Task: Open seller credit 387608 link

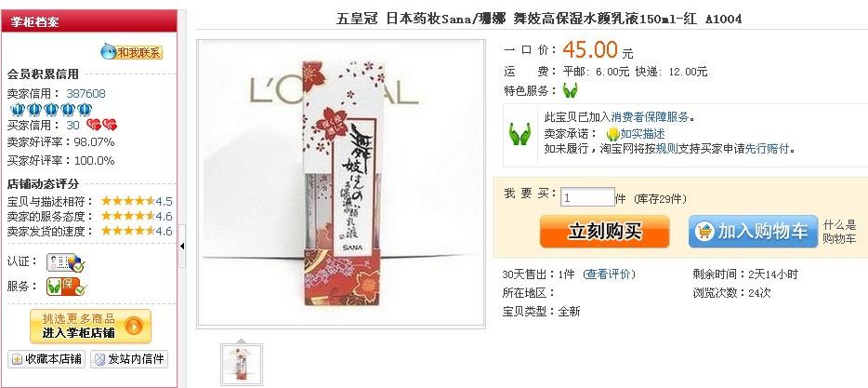Action: (x=85, y=94)
